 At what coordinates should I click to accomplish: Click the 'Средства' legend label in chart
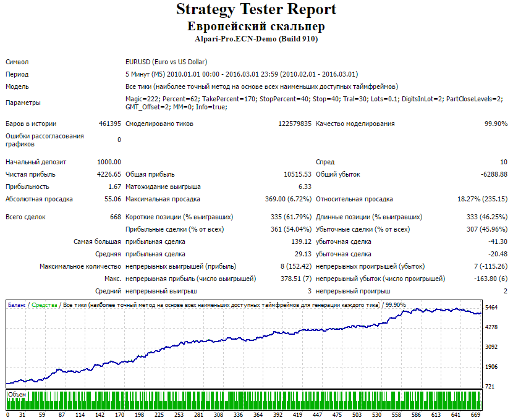coord(44,305)
